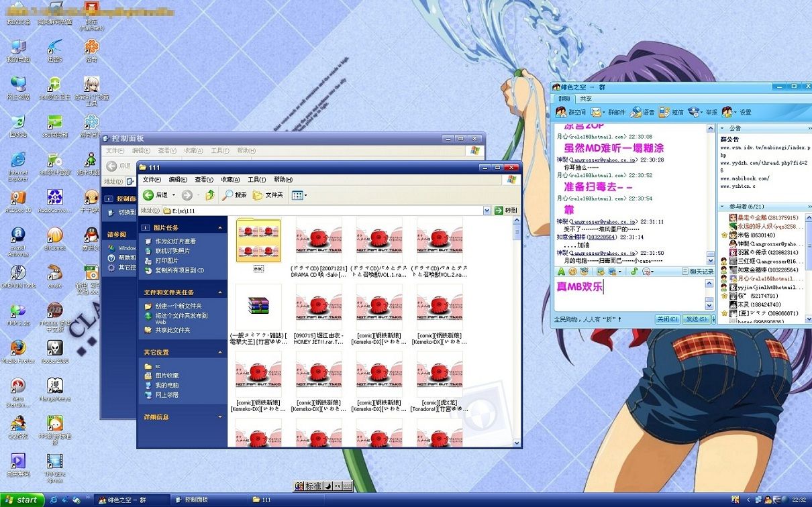
Task: Open the 查看 menu in the 111 window
Action: (x=204, y=180)
